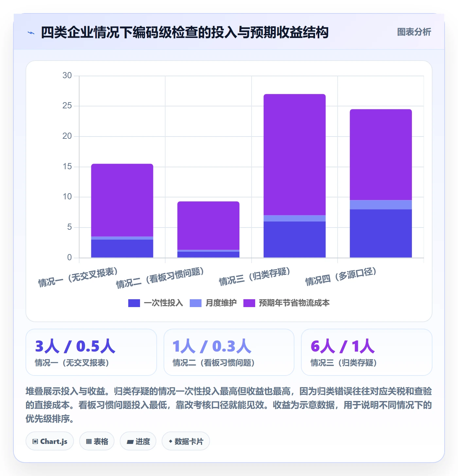Image resolution: width=458 pixels, height=476 pixels.
Task: Select the 表格 tag chip
Action: pyautogui.click(x=97, y=441)
